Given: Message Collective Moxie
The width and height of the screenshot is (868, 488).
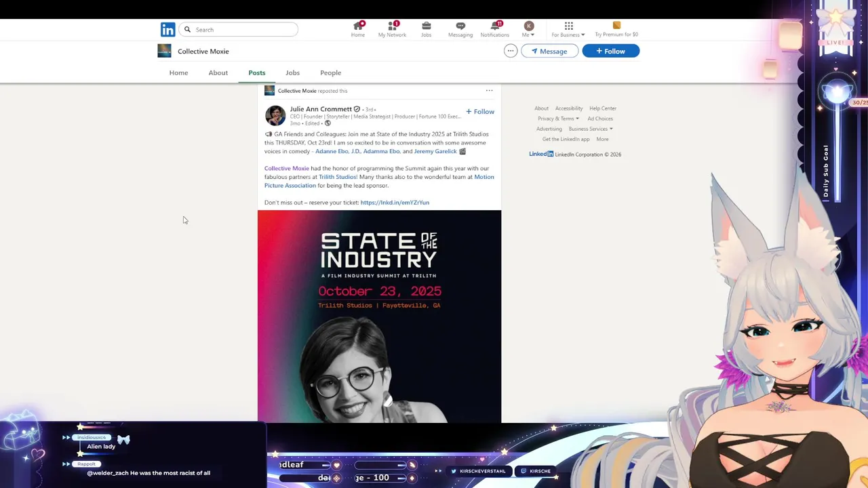Looking at the screenshot, I should point(549,51).
